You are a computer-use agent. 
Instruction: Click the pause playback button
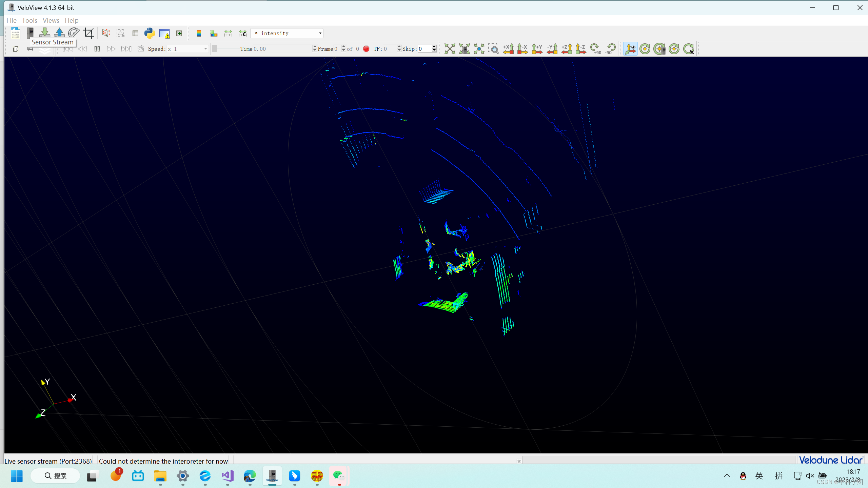[x=97, y=49]
